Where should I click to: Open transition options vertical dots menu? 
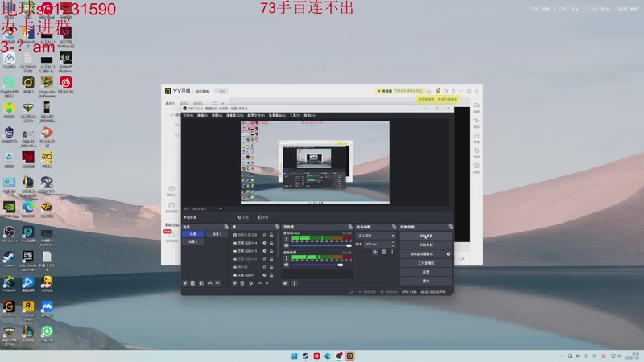click(392, 252)
